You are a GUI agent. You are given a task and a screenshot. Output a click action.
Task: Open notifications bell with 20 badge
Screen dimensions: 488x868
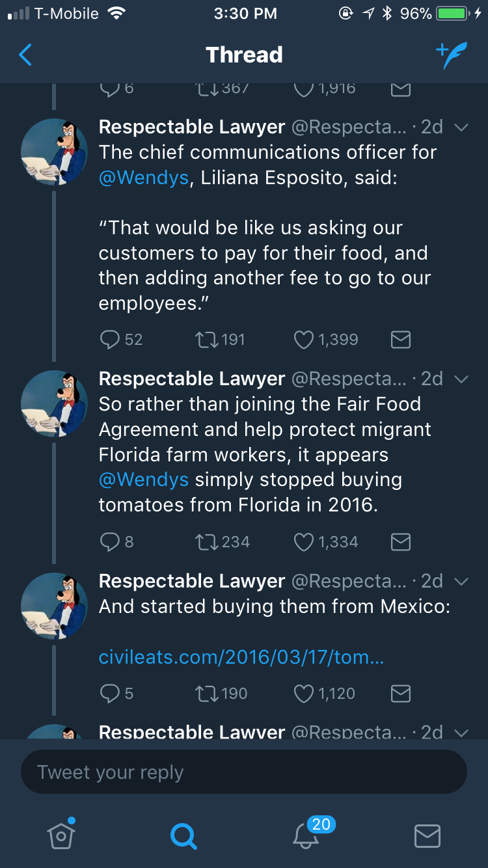[x=306, y=835]
